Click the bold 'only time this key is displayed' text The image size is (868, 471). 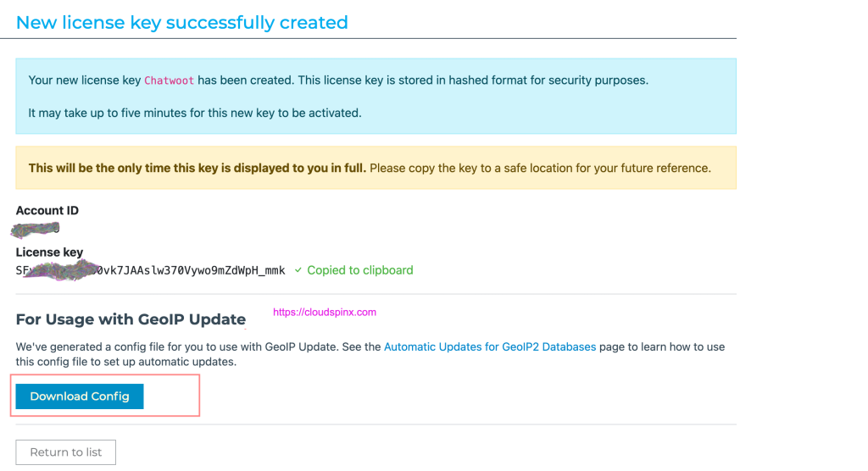[198, 168]
